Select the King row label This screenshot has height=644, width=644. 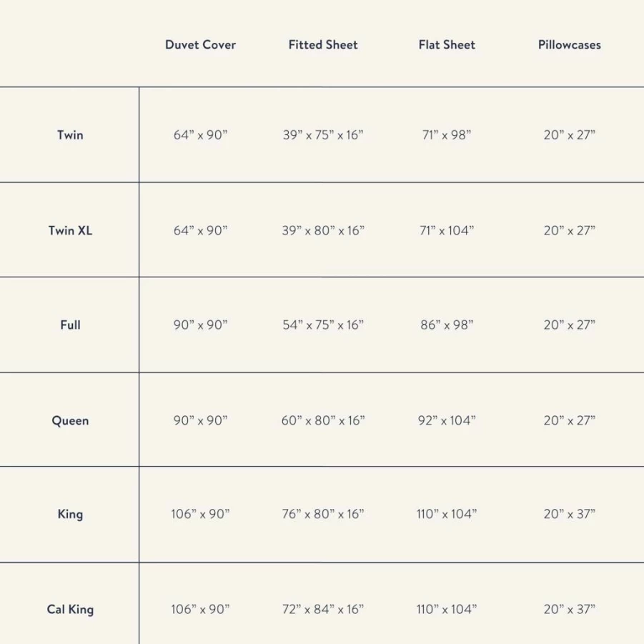click(x=70, y=514)
